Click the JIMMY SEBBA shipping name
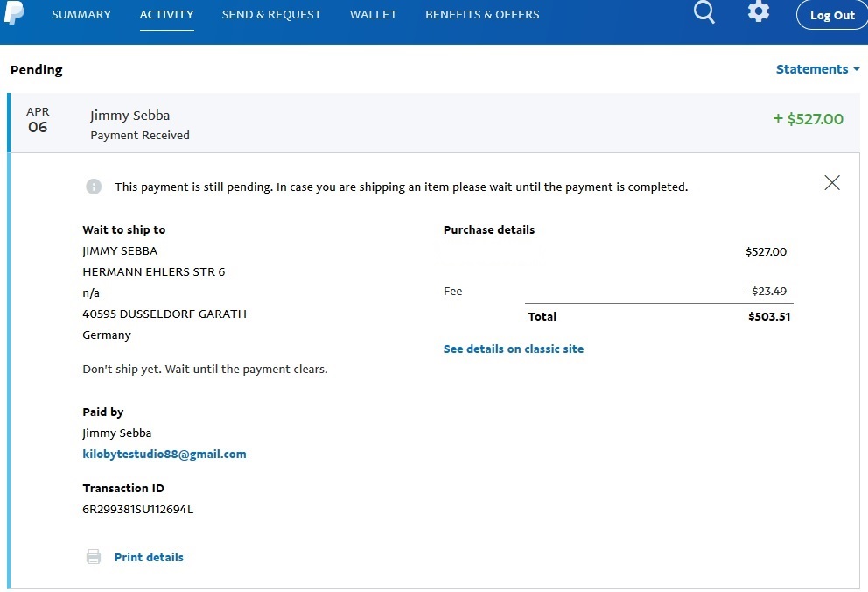Screen dimensions: 868x592 point(120,250)
